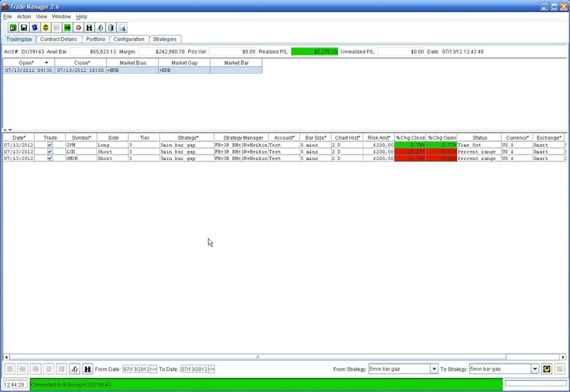Click the Time Out status cell
570x392 pixels.
pos(479,145)
